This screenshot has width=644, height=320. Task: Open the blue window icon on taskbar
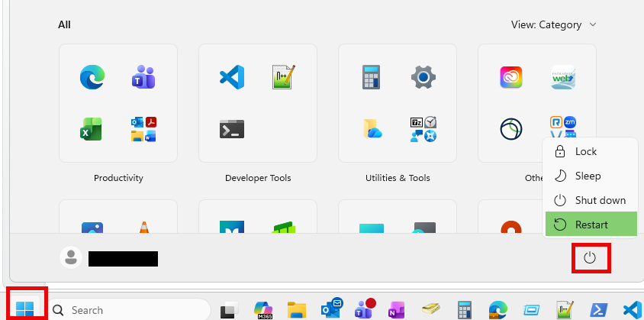pos(531,310)
